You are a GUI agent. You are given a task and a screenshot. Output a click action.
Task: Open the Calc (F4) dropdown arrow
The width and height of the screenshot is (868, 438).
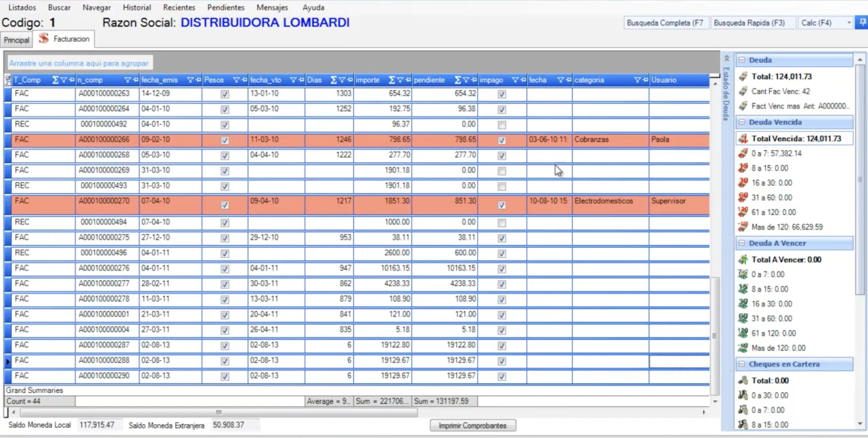click(849, 23)
